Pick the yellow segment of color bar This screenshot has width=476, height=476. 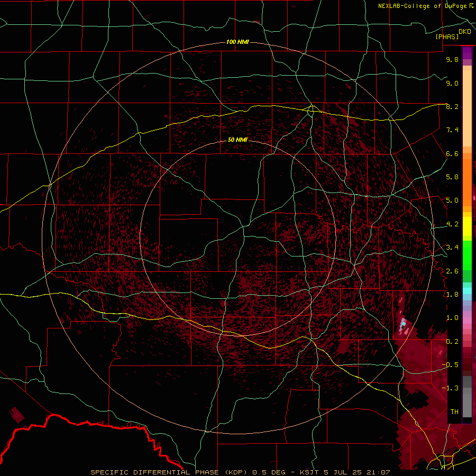point(467,226)
